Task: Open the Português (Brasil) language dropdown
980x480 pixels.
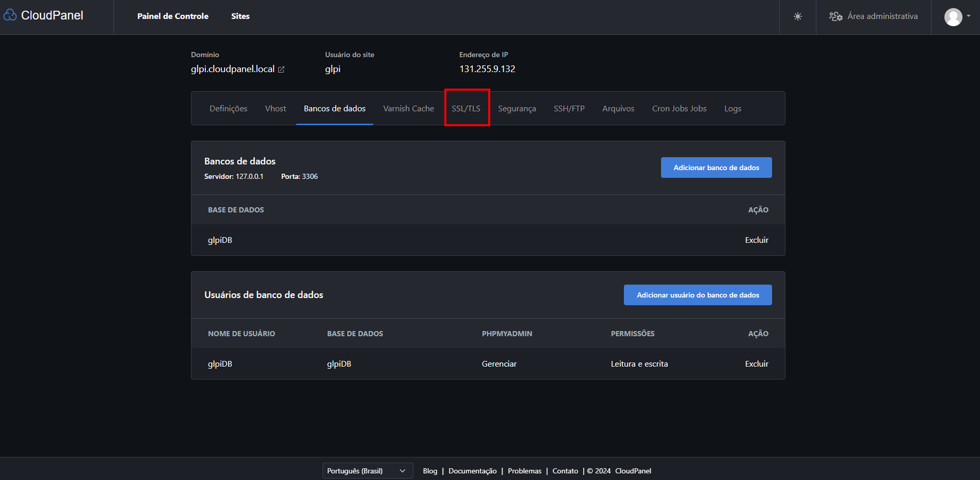Action: (x=366, y=471)
